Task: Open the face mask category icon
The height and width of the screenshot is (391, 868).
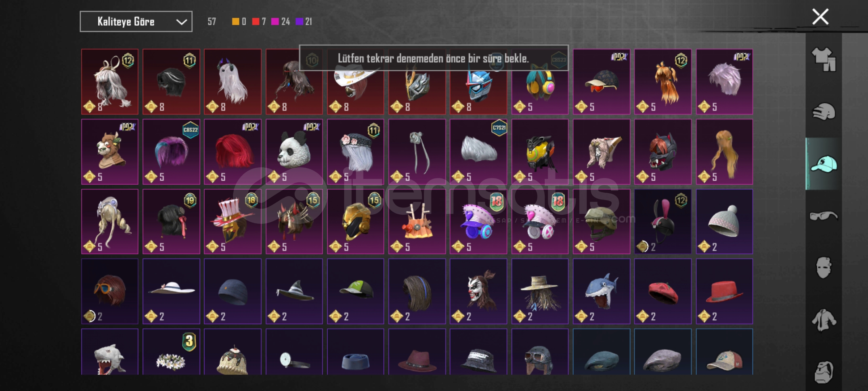Action: pos(824,268)
